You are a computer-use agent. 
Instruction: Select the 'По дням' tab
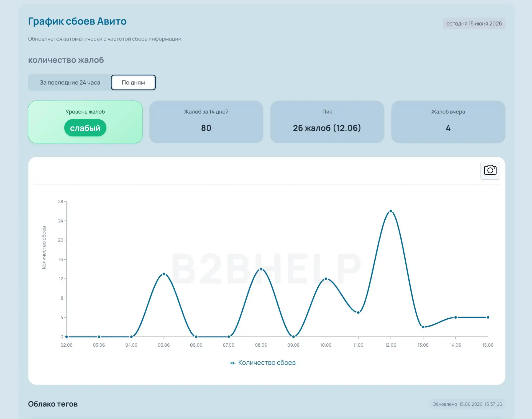[x=133, y=82]
